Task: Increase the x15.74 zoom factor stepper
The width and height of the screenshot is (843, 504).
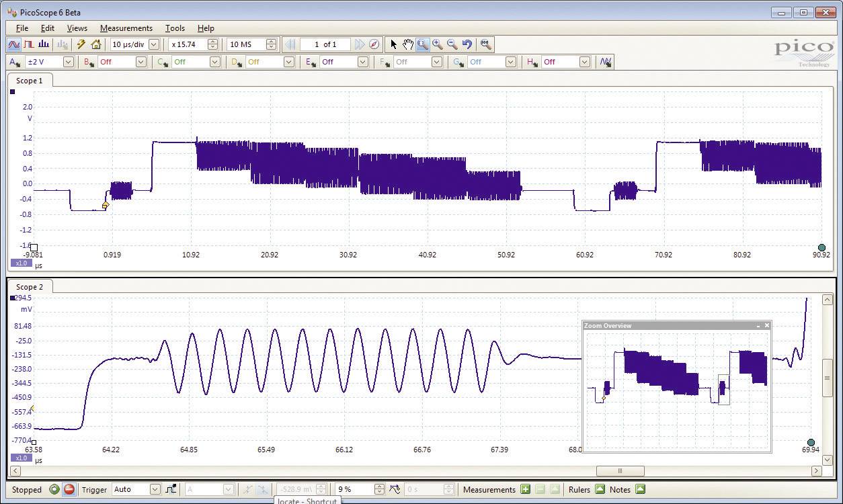Action: tap(213, 41)
